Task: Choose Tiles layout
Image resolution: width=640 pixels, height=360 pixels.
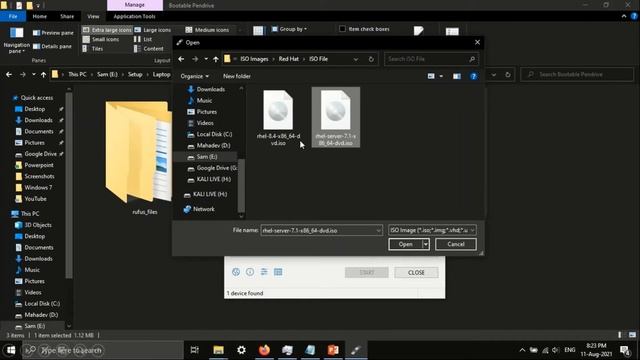Action: [93, 49]
